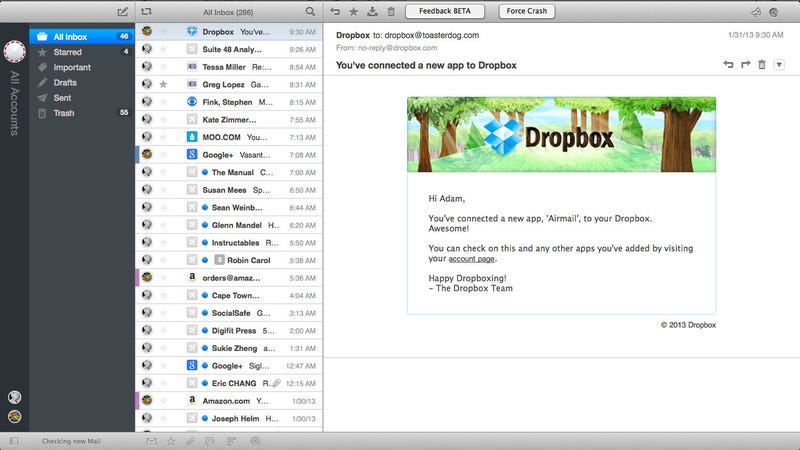Image resolution: width=800 pixels, height=450 pixels.
Task: Open the Drafts folder
Action: pyautogui.click(x=82, y=83)
